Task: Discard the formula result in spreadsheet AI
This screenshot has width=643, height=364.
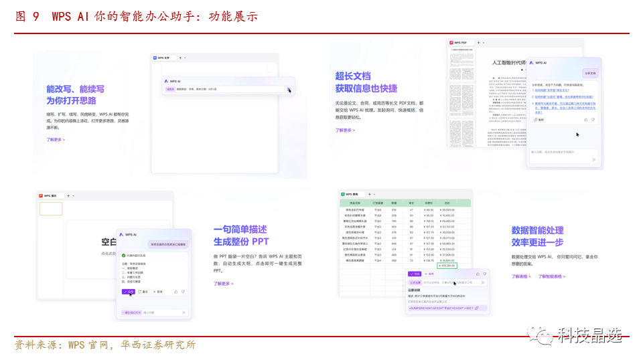Action: pos(429,274)
